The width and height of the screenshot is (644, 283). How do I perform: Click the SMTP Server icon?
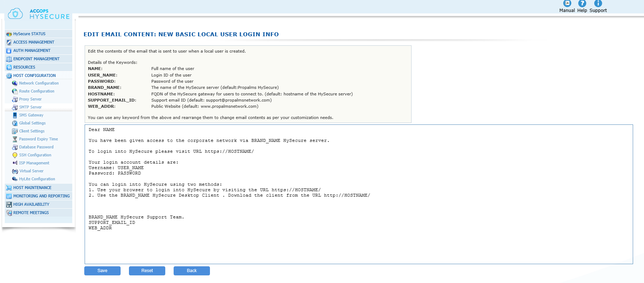tap(15, 107)
